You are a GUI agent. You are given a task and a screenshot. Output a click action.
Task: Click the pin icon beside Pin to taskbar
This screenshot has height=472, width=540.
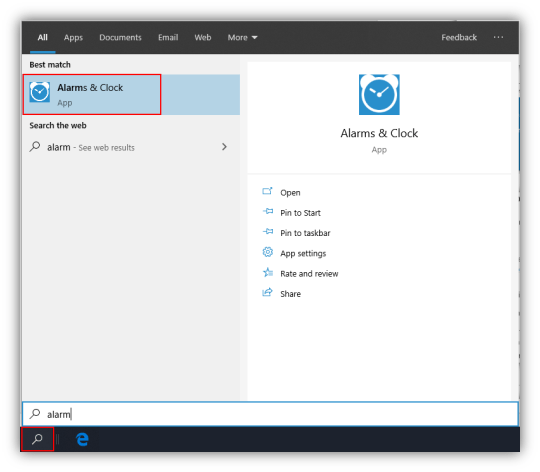pyautogui.click(x=268, y=232)
